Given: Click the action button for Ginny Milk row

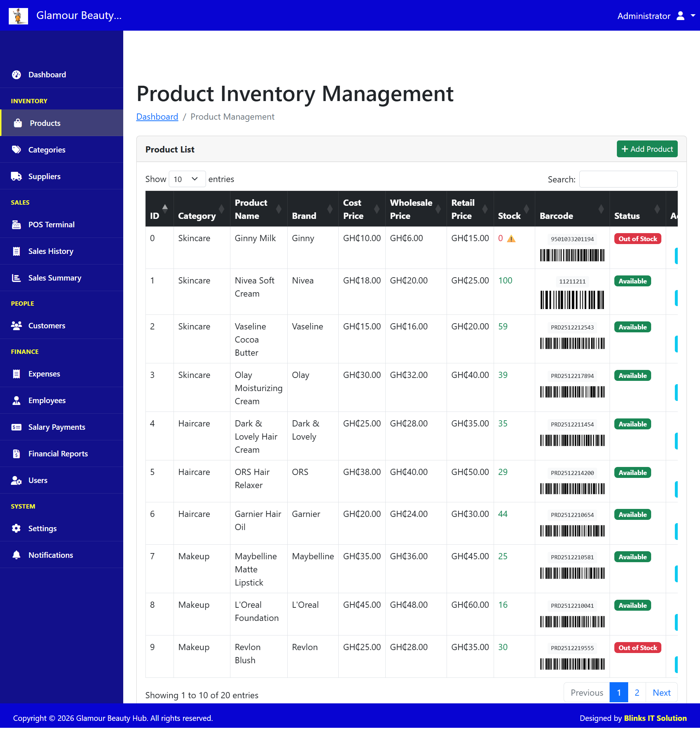Looking at the screenshot, I should click(676, 256).
